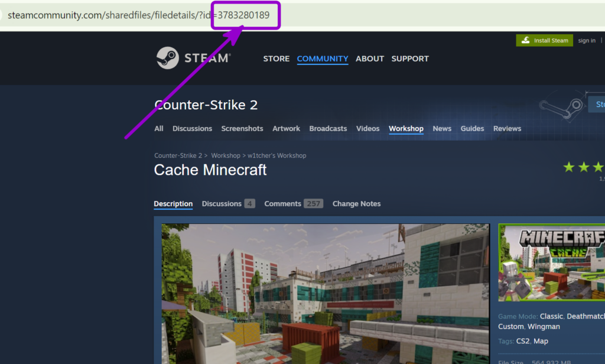Open w1tcher's Workshop breadcrumb link
This screenshot has width=605, height=364.
(277, 155)
